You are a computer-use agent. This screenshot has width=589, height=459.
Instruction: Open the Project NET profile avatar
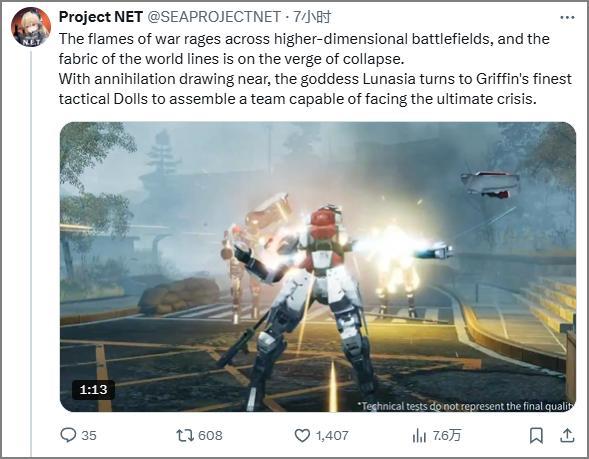[x=31, y=27]
